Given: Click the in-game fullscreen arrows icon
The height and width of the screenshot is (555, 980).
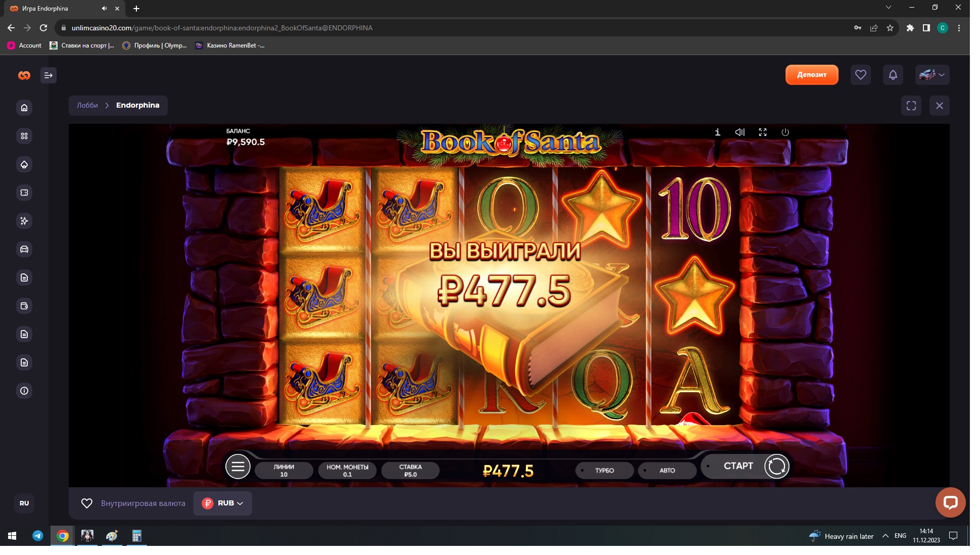Looking at the screenshot, I should coord(763,132).
